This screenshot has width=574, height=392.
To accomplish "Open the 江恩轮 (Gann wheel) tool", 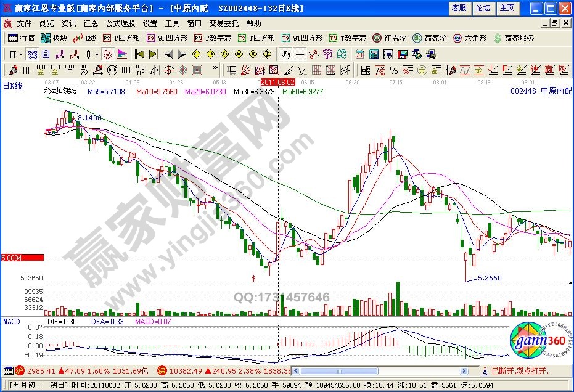I will (391, 38).
